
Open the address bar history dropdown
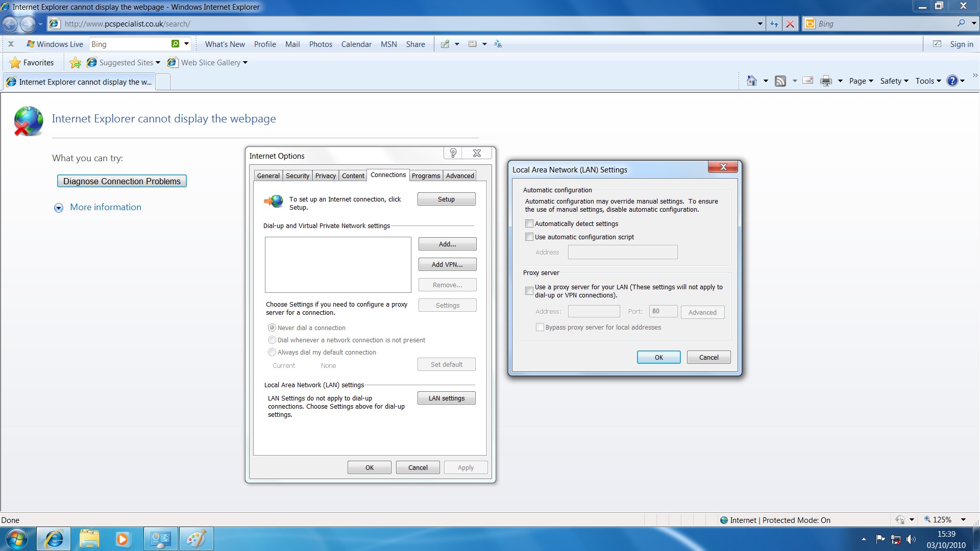pos(760,23)
